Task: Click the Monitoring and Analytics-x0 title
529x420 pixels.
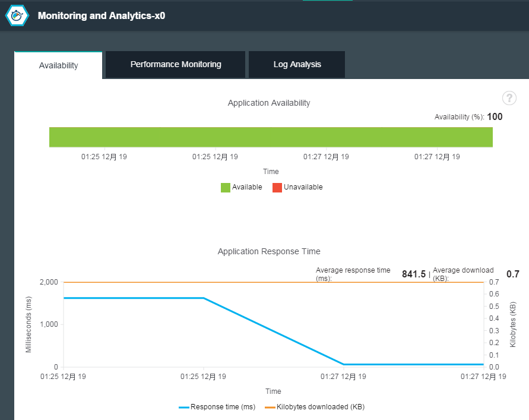Action: (102, 16)
